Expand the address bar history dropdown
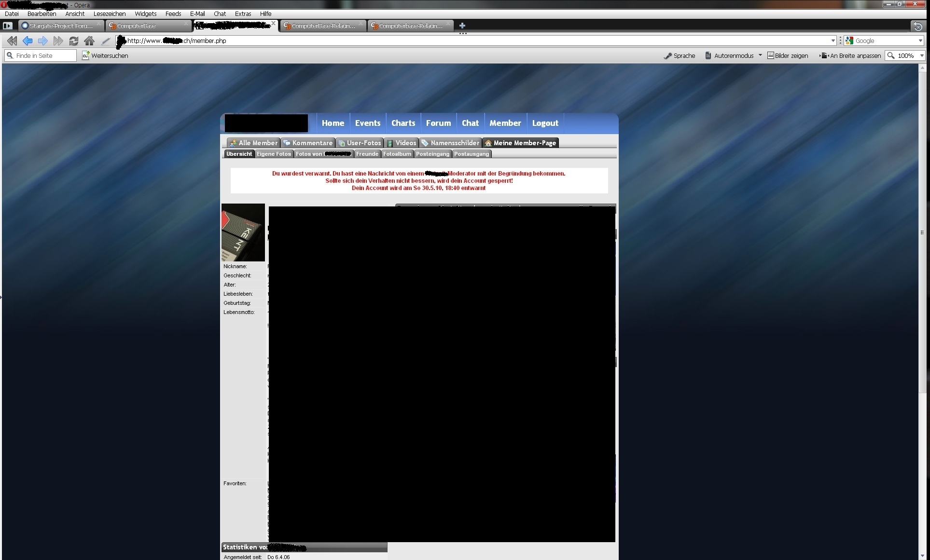 click(x=833, y=41)
